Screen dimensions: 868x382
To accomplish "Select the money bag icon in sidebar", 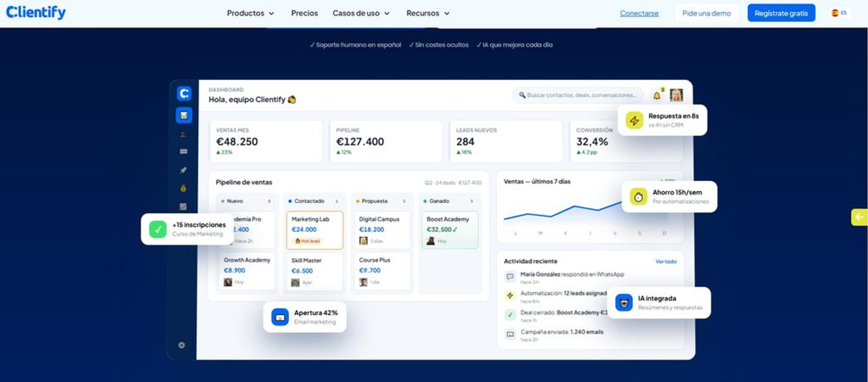I will pyautogui.click(x=183, y=188).
